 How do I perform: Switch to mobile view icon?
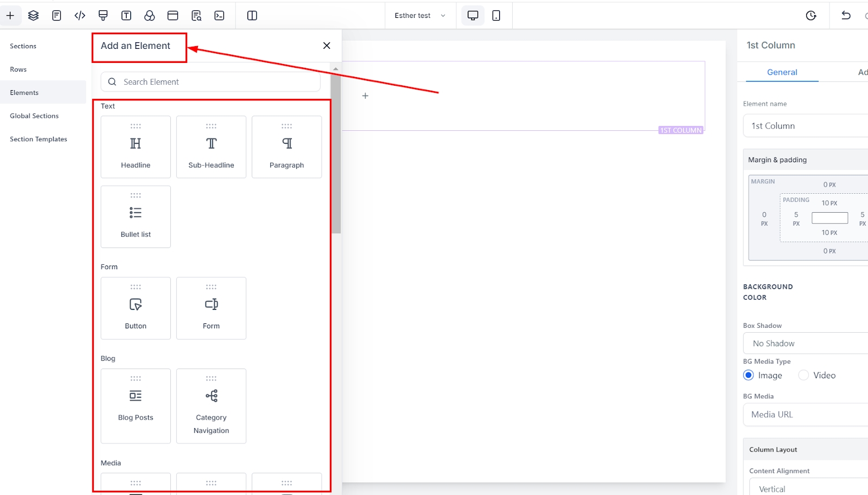[x=496, y=16]
